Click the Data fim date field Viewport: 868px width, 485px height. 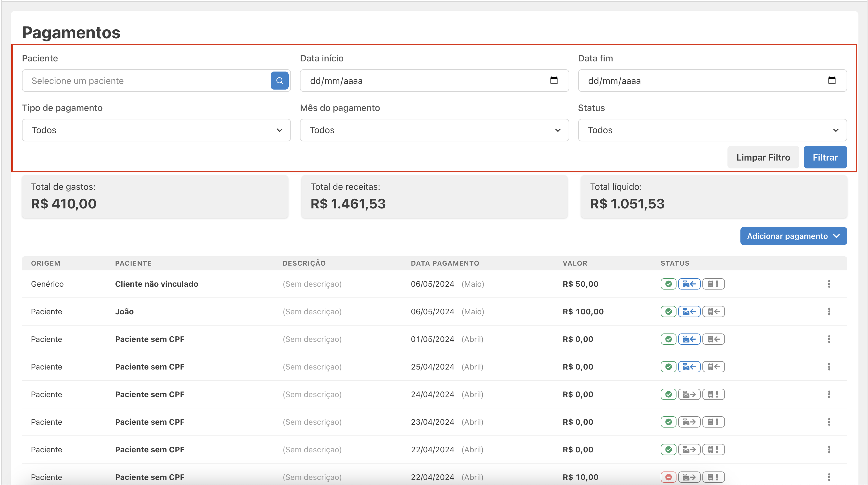point(712,81)
